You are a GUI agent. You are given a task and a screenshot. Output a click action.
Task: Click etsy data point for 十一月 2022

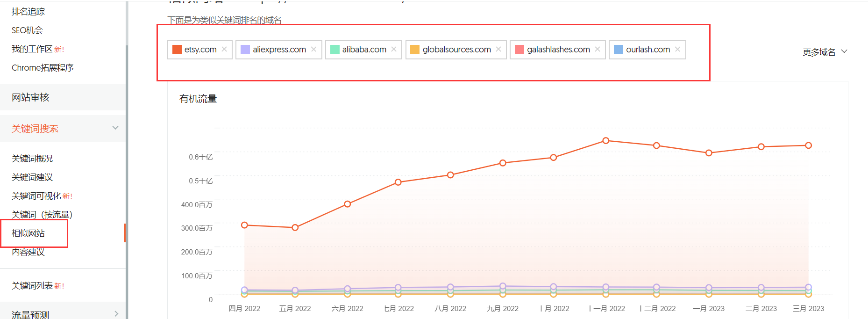coord(605,140)
